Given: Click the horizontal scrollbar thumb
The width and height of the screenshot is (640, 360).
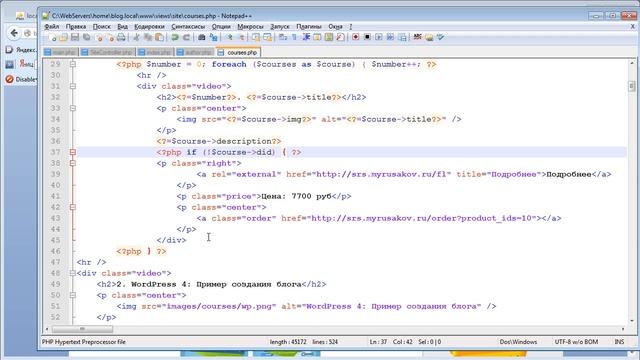Looking at the screenshot, I should coord(82,329).
